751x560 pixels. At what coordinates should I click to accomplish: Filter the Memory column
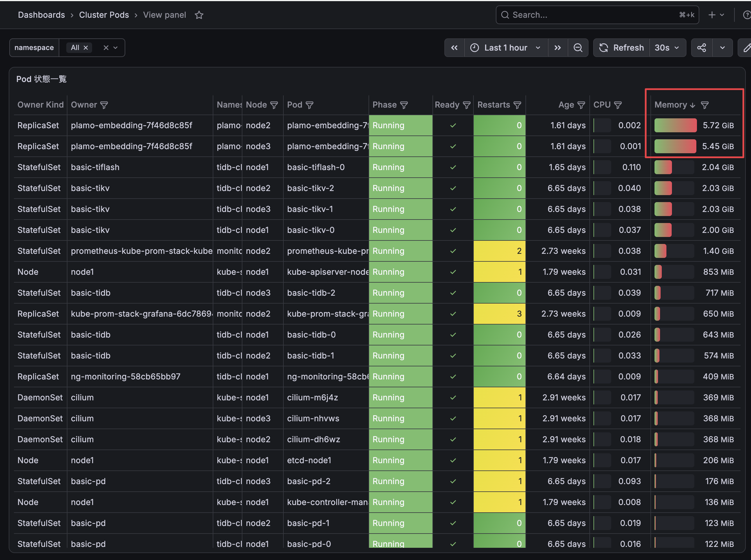(704, 105)
